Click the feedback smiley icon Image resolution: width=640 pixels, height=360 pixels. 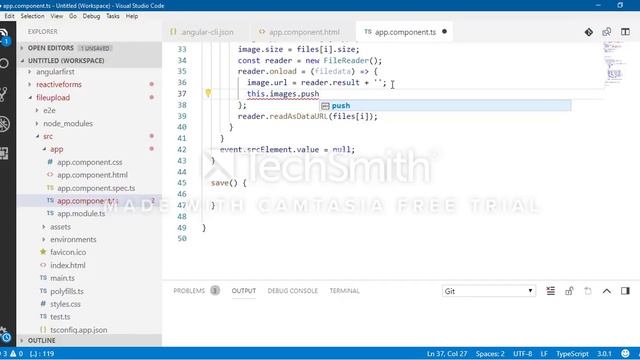click(x=625, y=353)
